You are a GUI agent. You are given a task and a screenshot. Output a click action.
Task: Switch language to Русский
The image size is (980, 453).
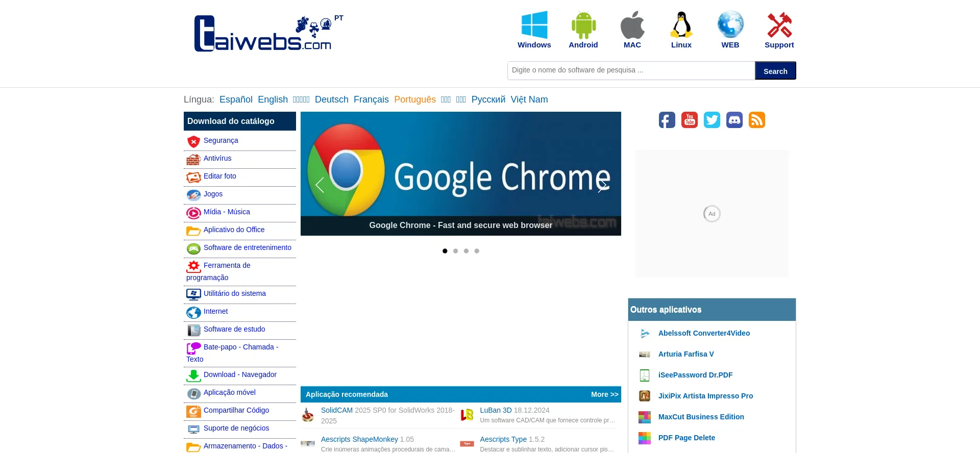point(488,99)
